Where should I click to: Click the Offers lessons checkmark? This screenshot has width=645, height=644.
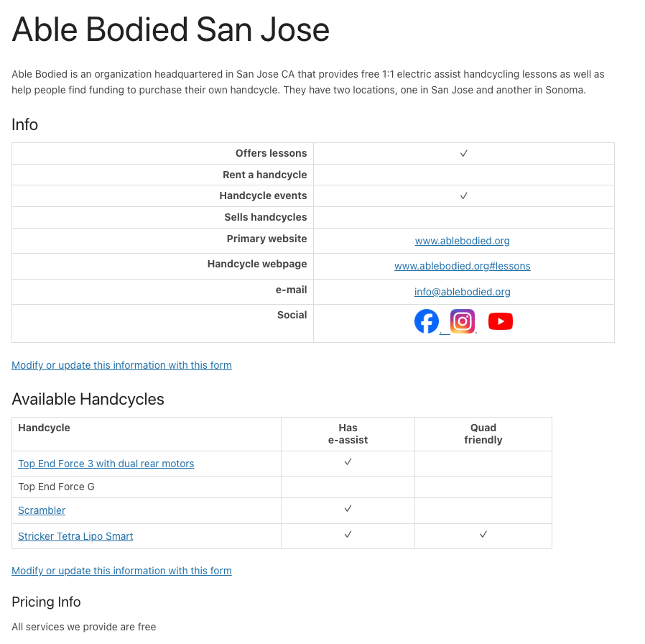[x=464, y=153]
